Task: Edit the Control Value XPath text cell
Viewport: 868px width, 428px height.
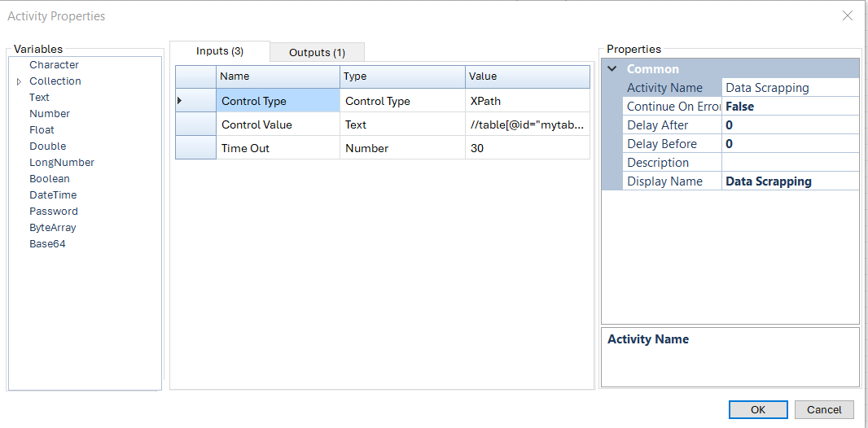Action: click(x=527, y=124)
